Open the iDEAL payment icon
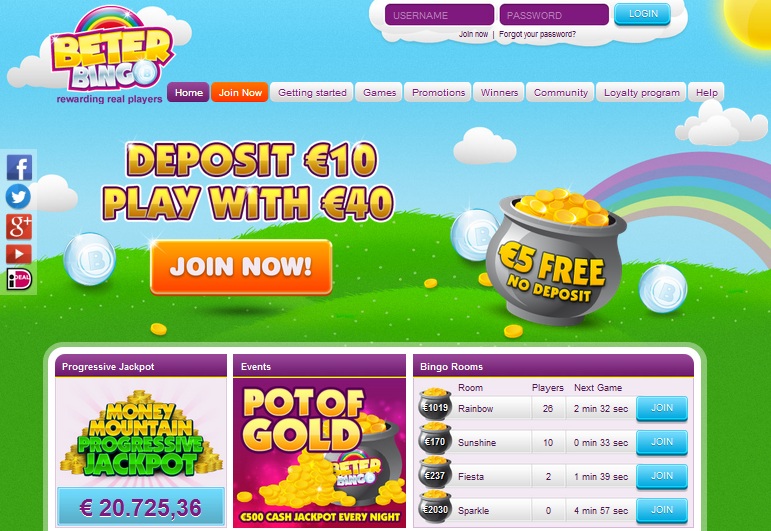Viewport: 771px width, 531px height. 19,279
